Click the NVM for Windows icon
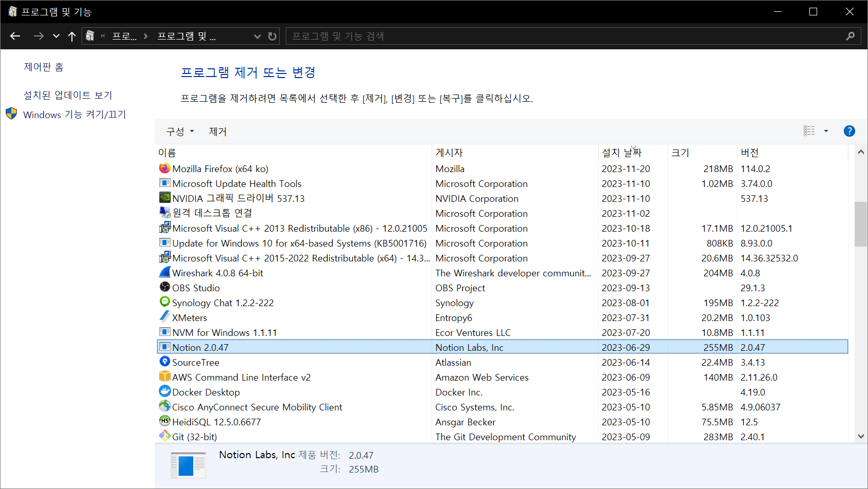The height and width of the screenshot is (489, 868). pyautogui.click(x=164, y=332)
